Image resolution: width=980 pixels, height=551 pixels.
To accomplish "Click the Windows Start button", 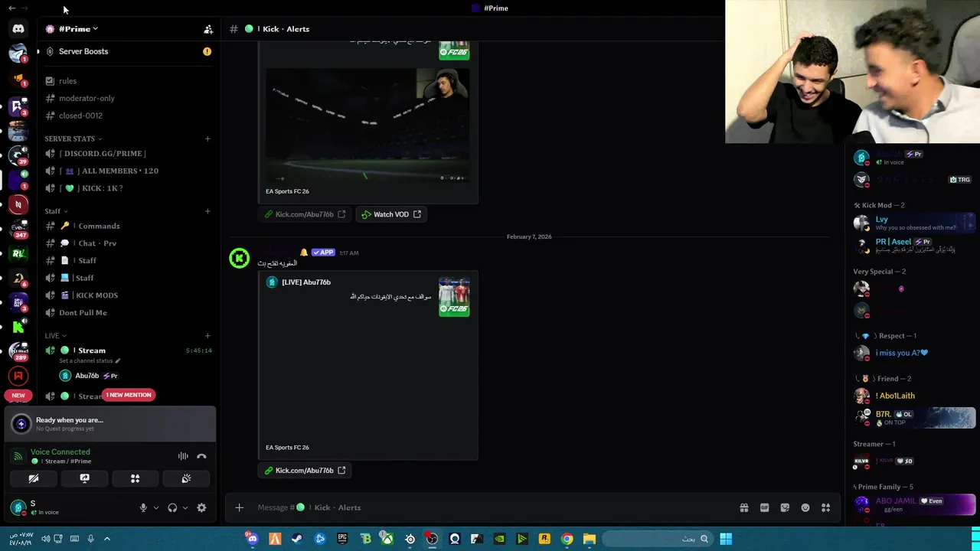I will click(726, 539).
